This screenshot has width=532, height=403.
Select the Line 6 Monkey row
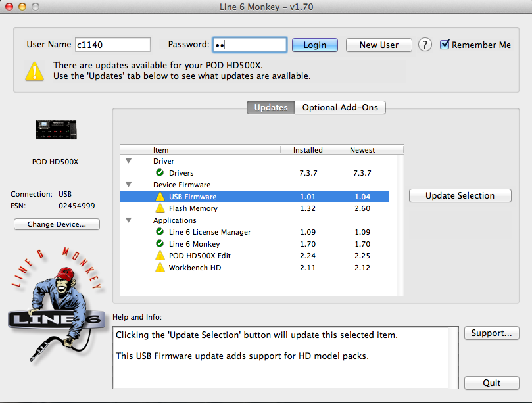[x=254, y=244]
